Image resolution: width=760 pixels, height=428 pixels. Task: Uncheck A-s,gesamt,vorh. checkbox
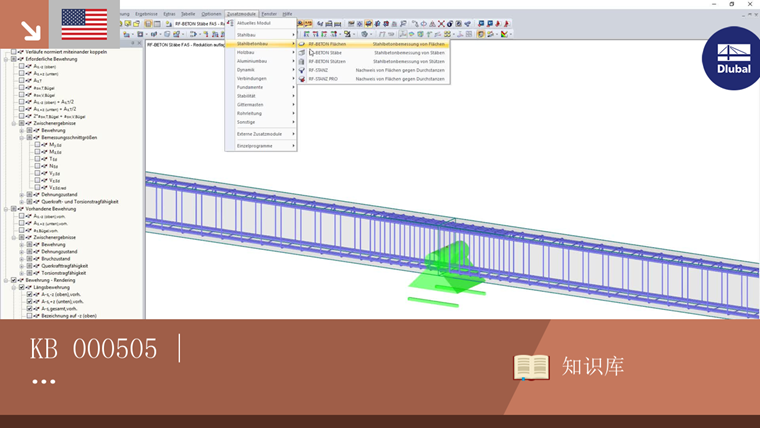30,308
